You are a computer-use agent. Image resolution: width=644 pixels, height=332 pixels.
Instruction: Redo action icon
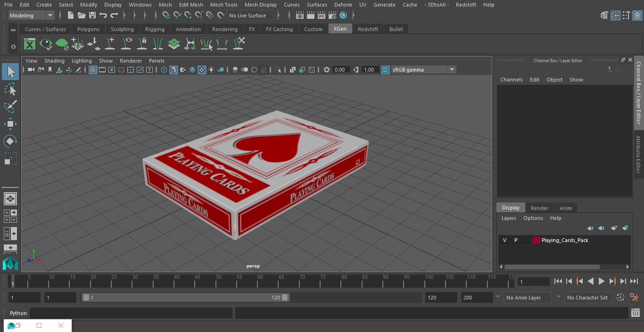pyautogui.click(x=114, y=16)
